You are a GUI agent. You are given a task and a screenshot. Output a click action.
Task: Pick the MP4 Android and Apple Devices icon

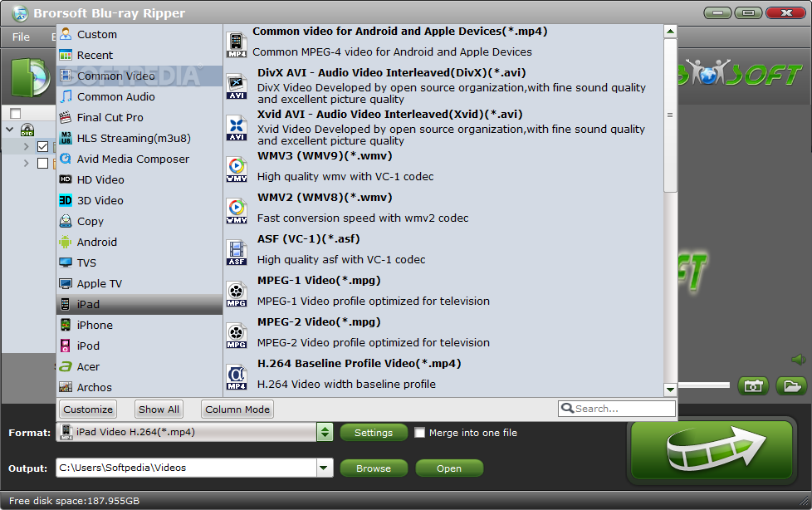tap(237, 45)
